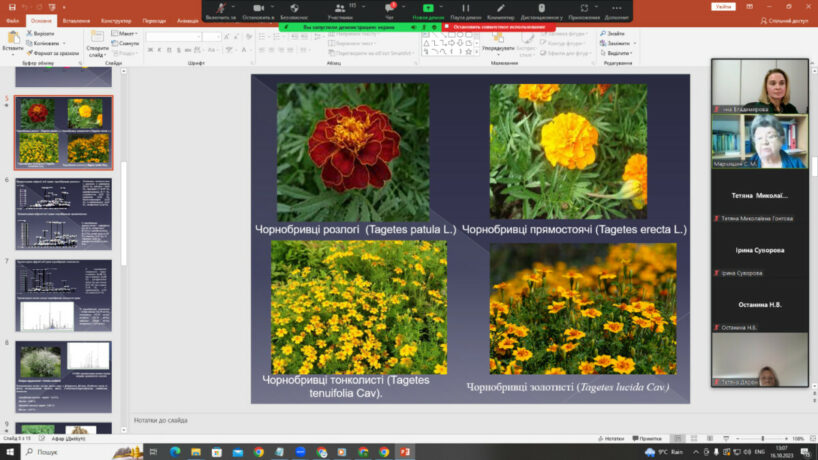Image resolution: width=818 pixels, height=460 pixels.
Task: Open the Виділити select dropdown
Action: (x=617, y=53)
